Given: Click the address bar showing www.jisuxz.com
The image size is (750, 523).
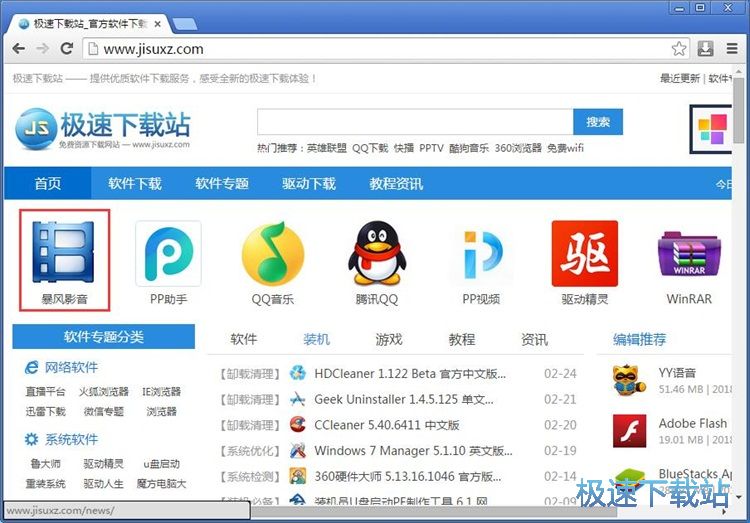Looking at the screenshot, I should pos(386,48).
